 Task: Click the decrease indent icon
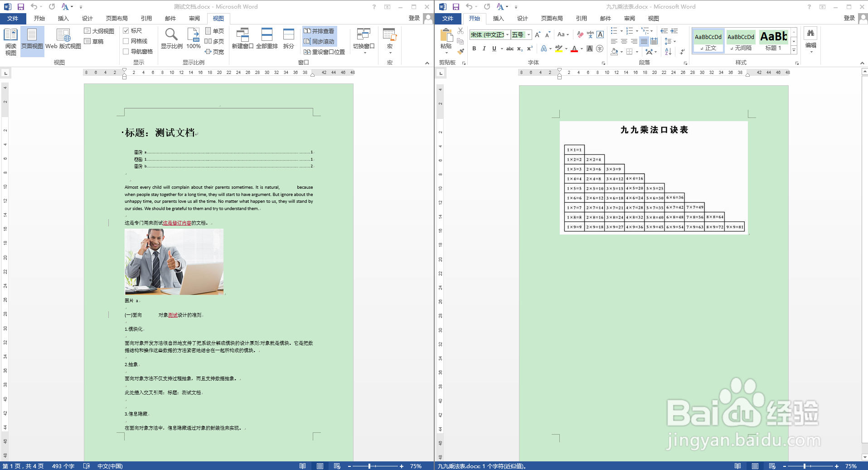coord(664,31)
